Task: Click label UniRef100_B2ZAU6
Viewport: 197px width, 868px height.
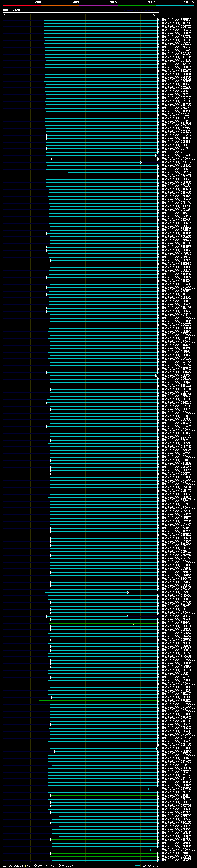Action: click(177, 88)
